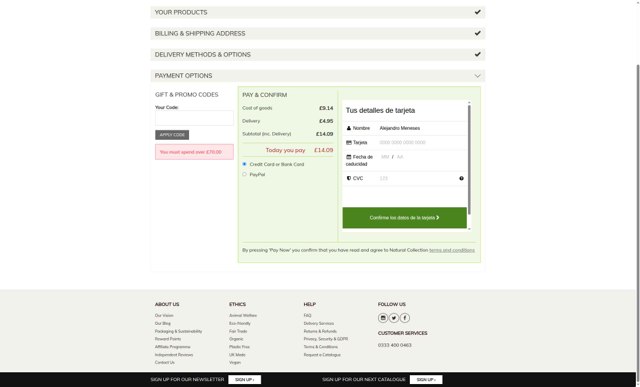Open Eco-friendly ethics link
The width and height of the screenshot is (640, 387).
240,323
